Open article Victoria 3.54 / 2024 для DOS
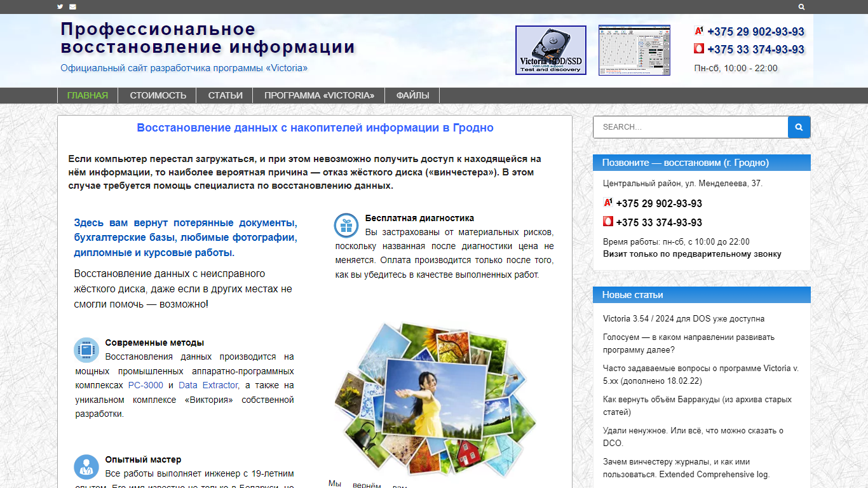868x488 pixels. point(684,319)
